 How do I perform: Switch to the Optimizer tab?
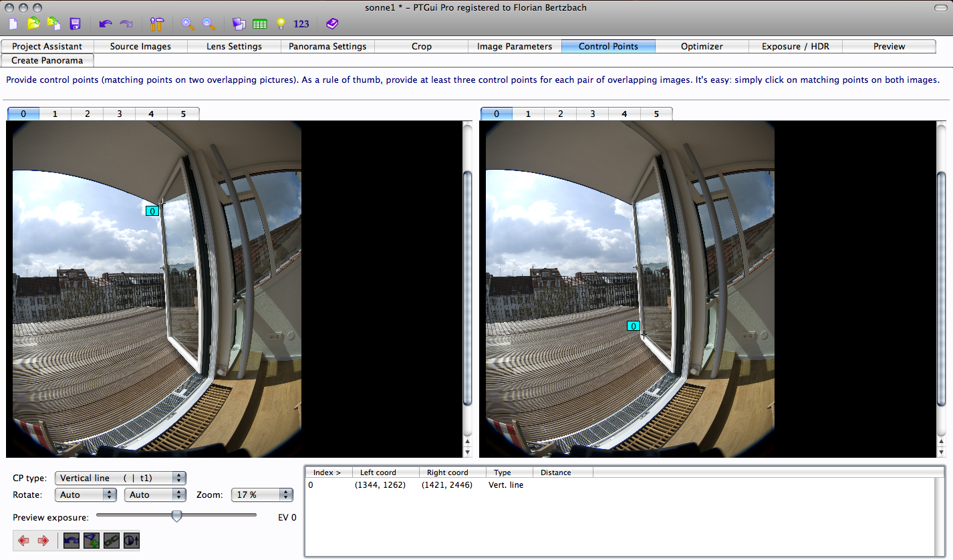click(702, 46)
